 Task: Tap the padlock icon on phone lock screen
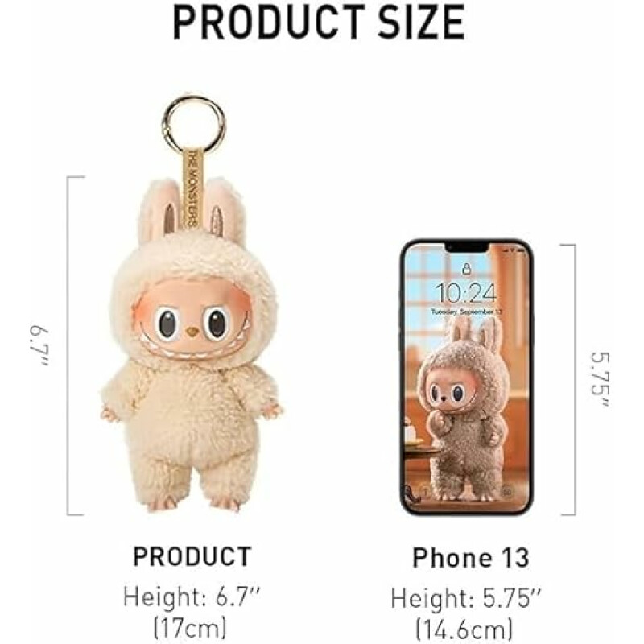coord(466,269)
